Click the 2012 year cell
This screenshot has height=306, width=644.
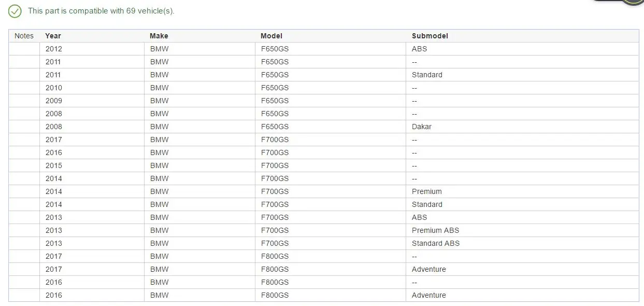53,49
